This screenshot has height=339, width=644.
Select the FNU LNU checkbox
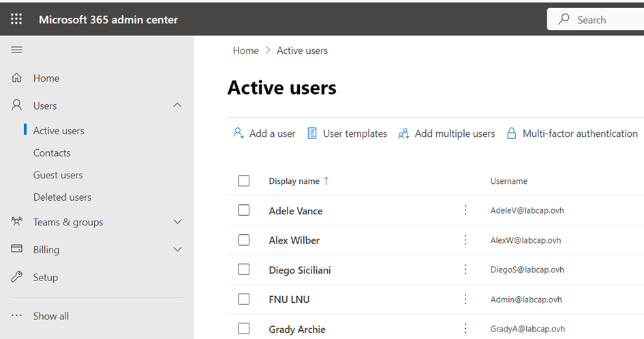click(244, 299)
